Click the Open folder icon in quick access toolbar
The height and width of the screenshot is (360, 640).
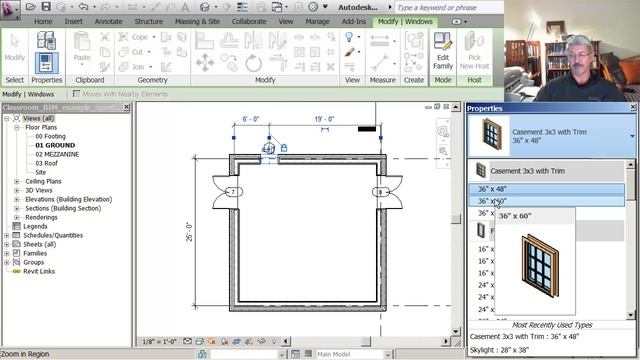pos(31,7)
